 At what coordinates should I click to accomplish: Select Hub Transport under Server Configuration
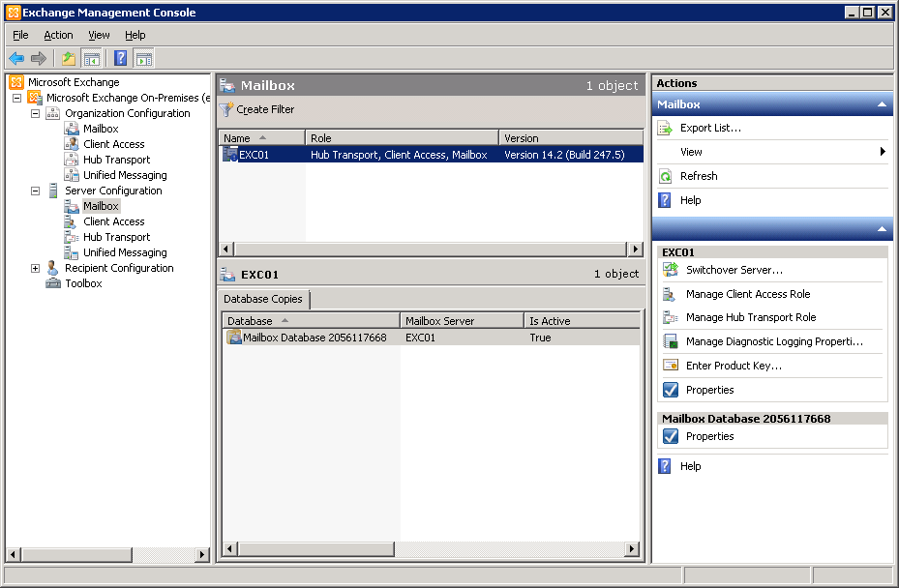[116, 237]
